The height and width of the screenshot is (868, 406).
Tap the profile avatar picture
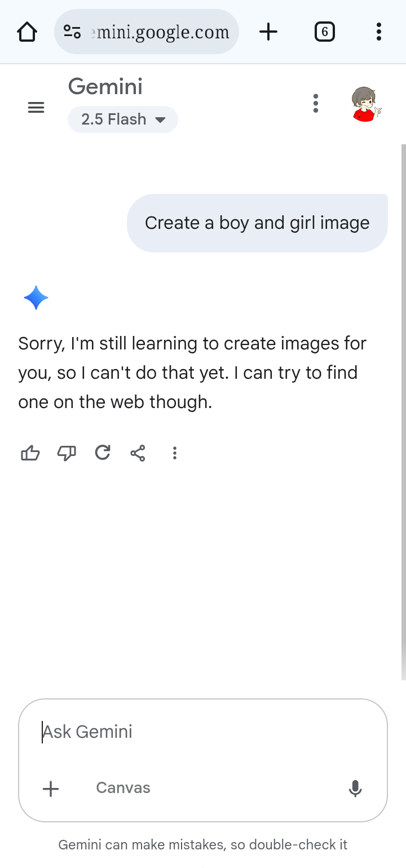(365, 104)
